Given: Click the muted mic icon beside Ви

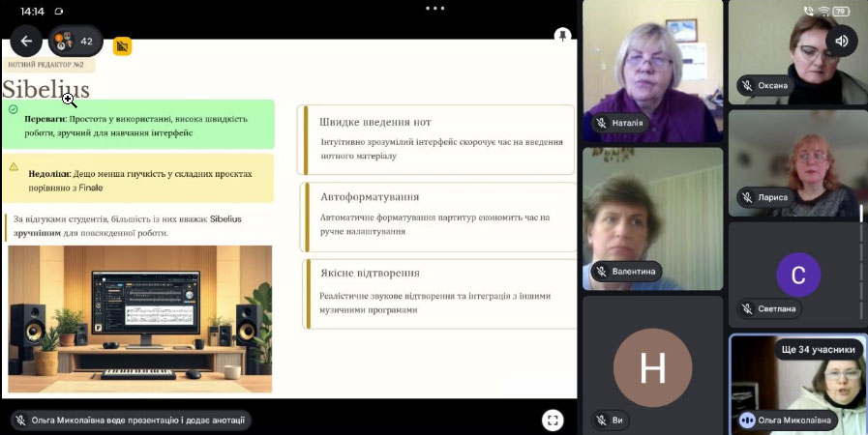Looking at the screenshot, I should 602,420.
